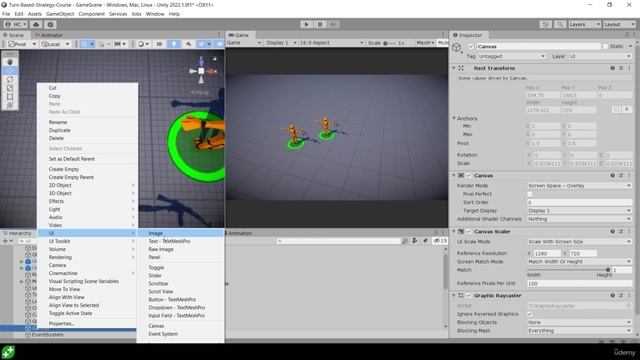Switch to the Animation tab
Screen dimensions: 640x360
[x=240, y=233]
